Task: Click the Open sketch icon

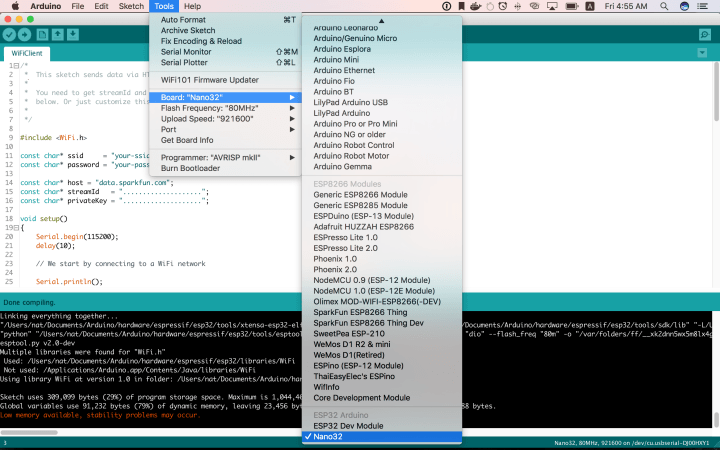Action: tap(57, 34)
